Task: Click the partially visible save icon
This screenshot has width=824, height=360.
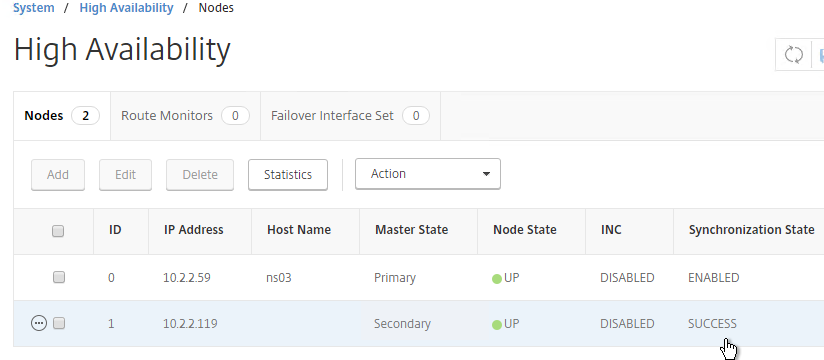Action: click(820, 55)
